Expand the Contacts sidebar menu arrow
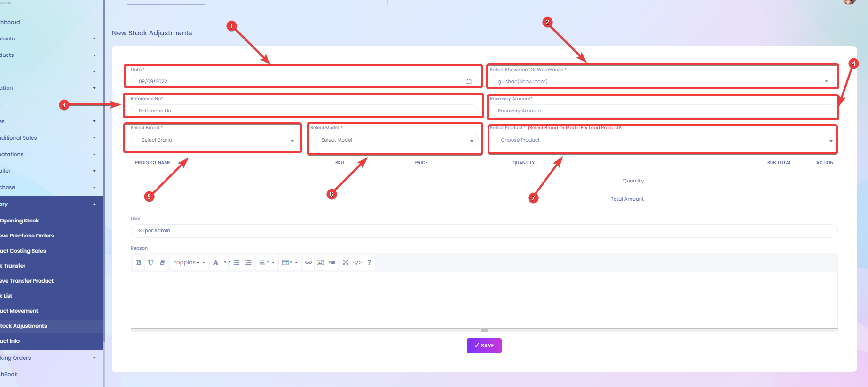The image size is (868, 387). [x=95, y=39]
